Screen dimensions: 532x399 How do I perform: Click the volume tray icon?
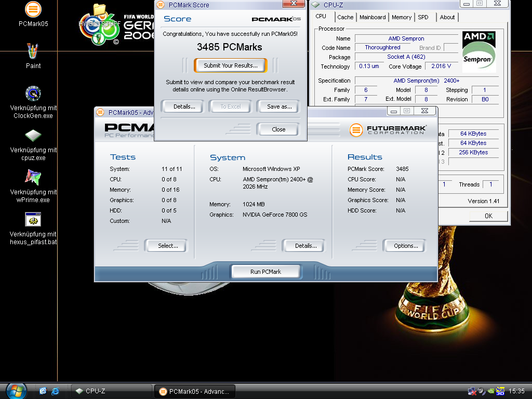click(x=482, y=391)
